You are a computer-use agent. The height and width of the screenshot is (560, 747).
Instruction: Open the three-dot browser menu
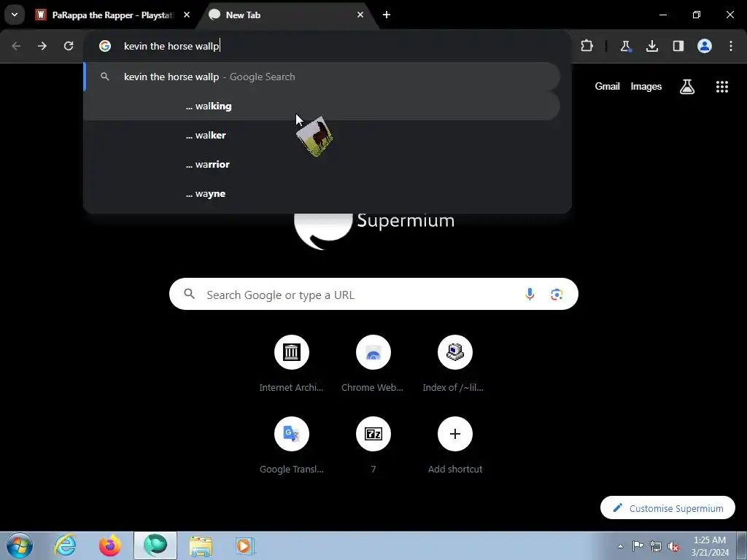(731, 46)
